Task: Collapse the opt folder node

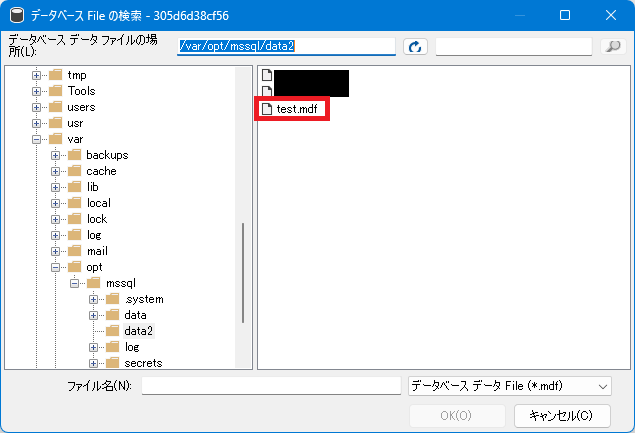Action: [55, 267]
